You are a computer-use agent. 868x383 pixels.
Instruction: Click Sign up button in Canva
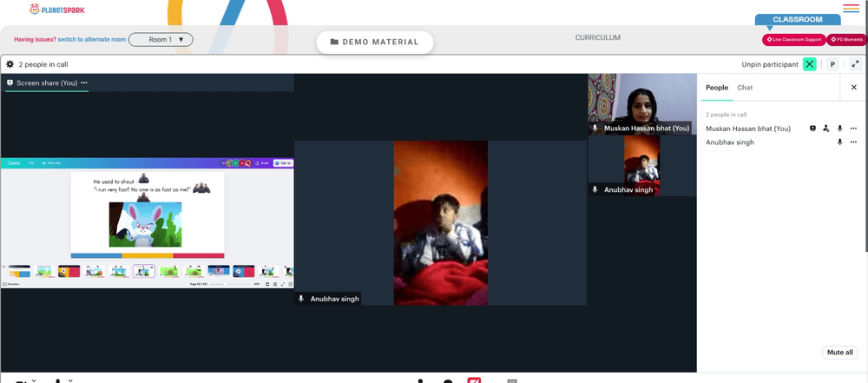pos(283,163)
